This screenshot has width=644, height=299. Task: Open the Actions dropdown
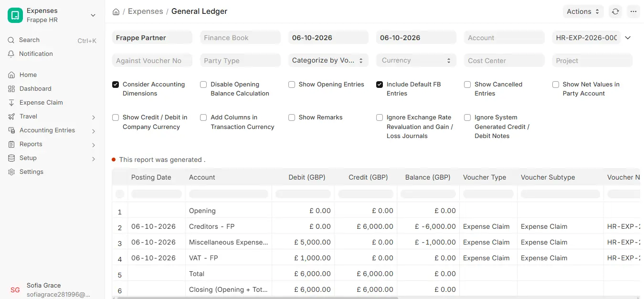(583, 11)
